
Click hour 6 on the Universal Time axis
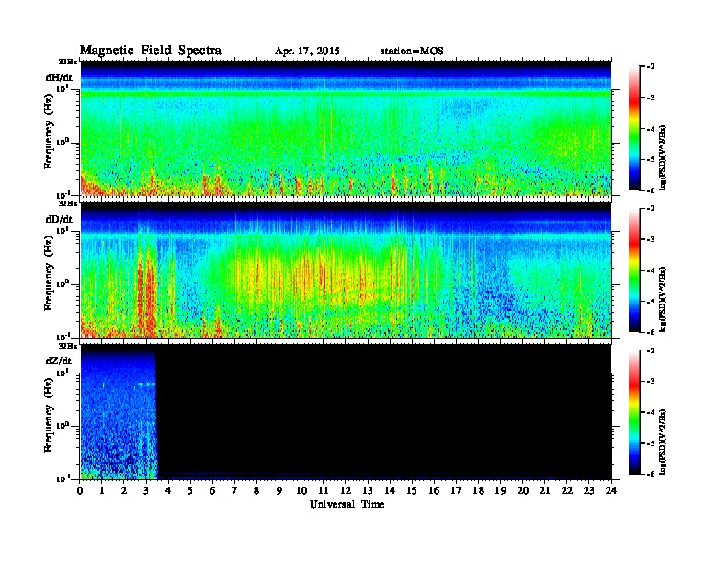[212, 490]
